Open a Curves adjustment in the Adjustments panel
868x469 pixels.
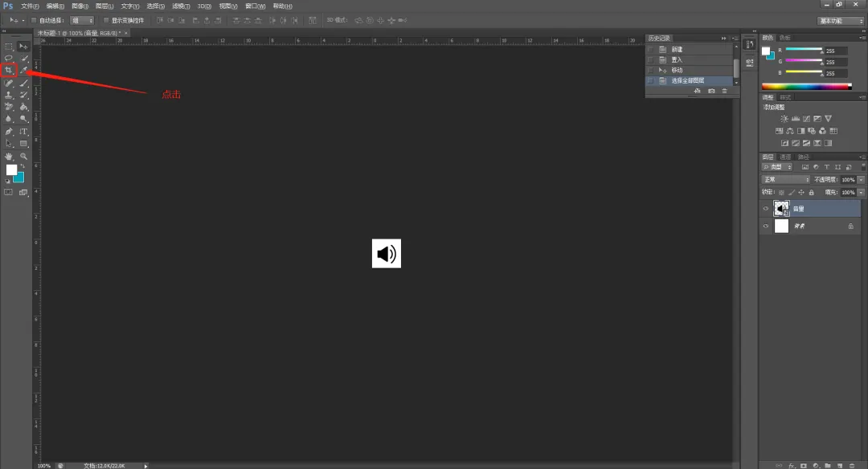tap(806, 118)
